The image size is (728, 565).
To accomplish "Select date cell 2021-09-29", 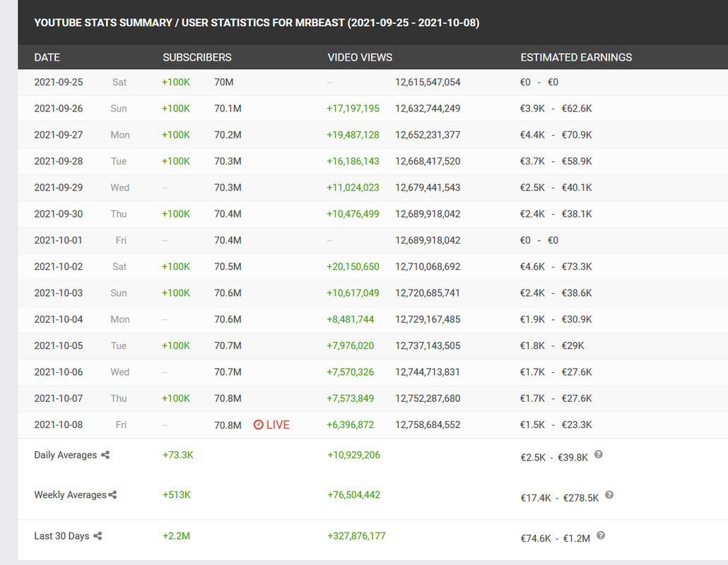I will (59, 188).
